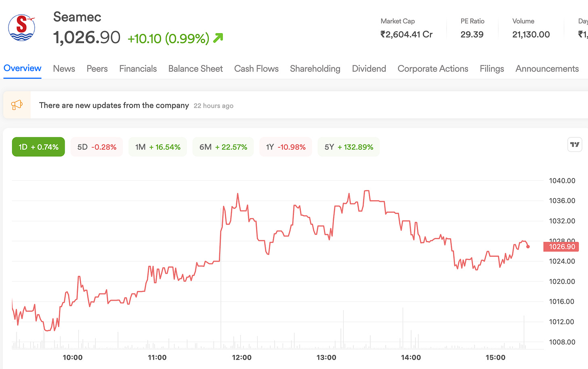Image resolution: width=588 pixels, height=369 pixels.
Task: Click the 15:00 time axis label
Action: [496, 358]
